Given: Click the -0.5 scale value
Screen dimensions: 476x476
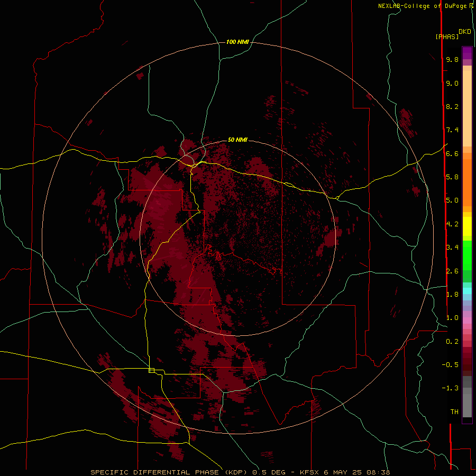Looking at the screenshot, I should (x=450, y=365).
